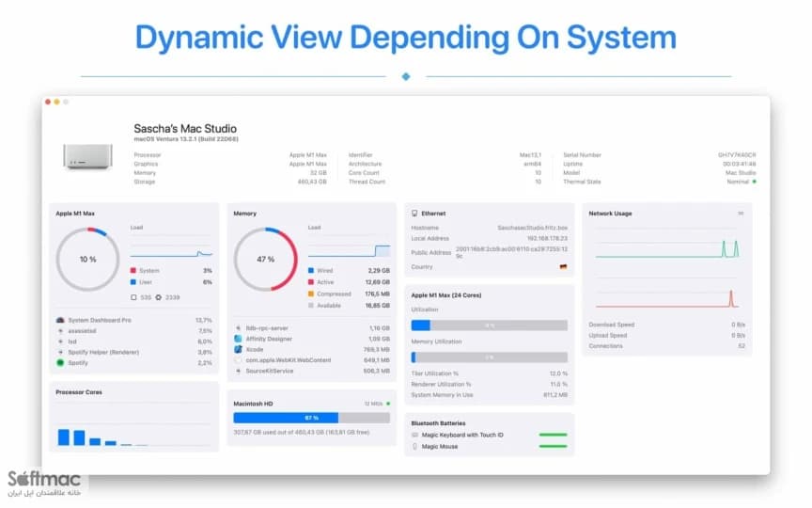Click the Magic Keyboard device icon

[414, 435]
